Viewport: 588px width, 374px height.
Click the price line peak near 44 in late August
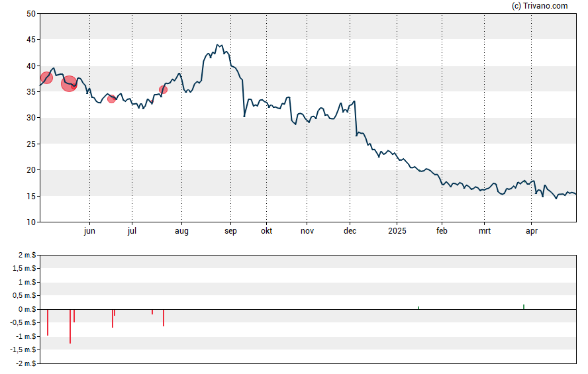click(217, 45)
